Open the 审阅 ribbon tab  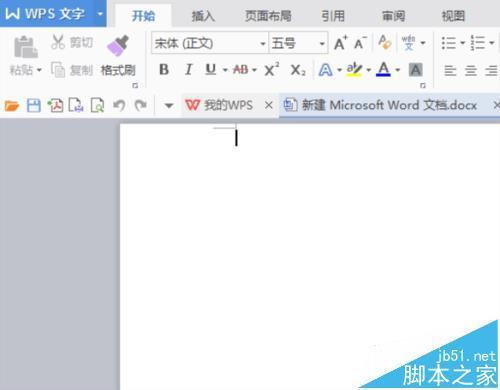[x=393, y=16]
